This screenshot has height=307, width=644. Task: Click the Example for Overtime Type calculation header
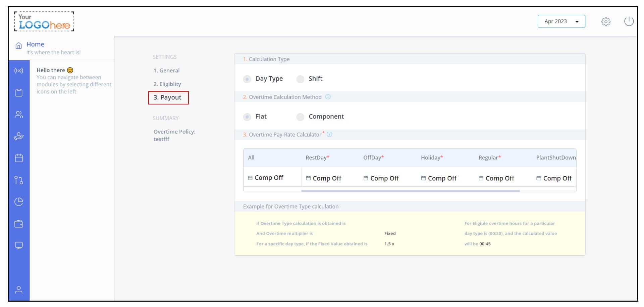[x=410, y=207]
